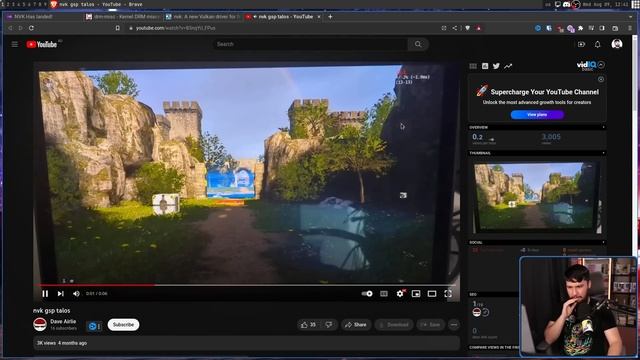Image resolution: width=640 pixels, height=360 pixels.
Task: Click the Dave Airlie channel name
Action: [63, 322]
